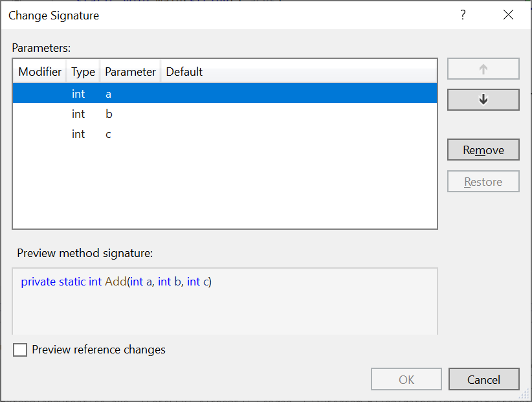Cancel the signature change

(x=484, y=379)
